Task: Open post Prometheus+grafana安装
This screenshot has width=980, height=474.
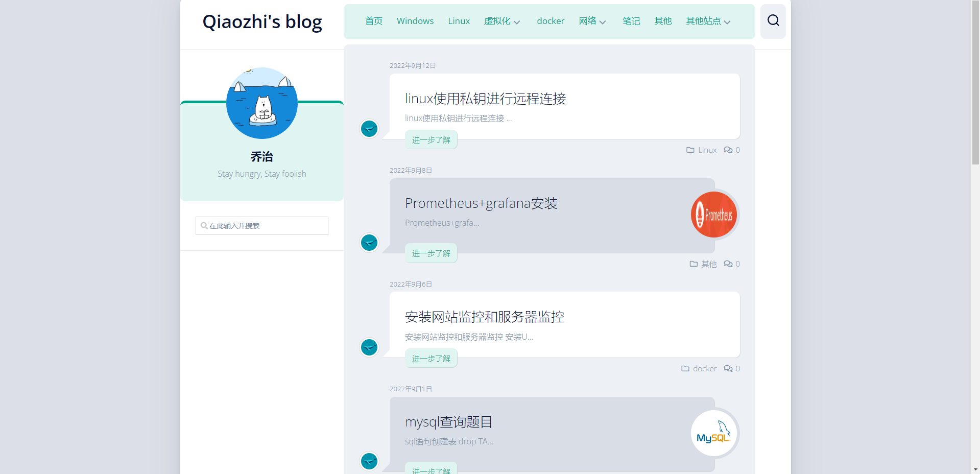Action: click(481, 203)
